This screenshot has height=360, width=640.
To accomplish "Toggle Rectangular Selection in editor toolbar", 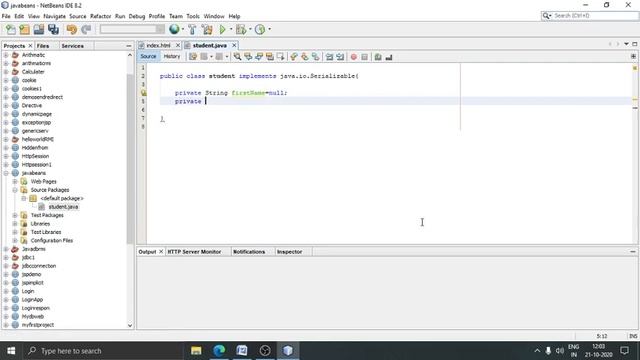I will pyautogui.click(x=280, y=57).
